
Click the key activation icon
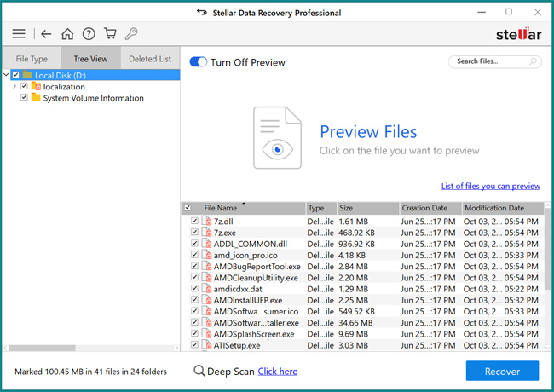[131, 34]
